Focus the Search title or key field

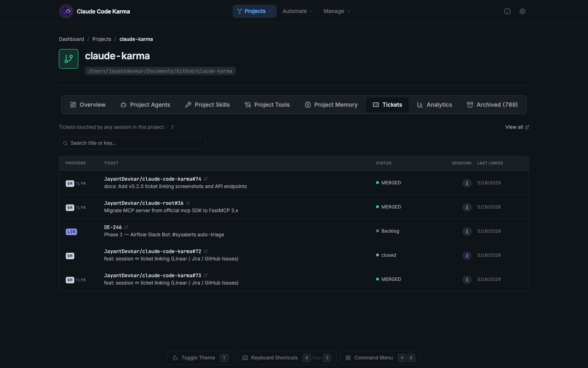[x=132, y=143]
